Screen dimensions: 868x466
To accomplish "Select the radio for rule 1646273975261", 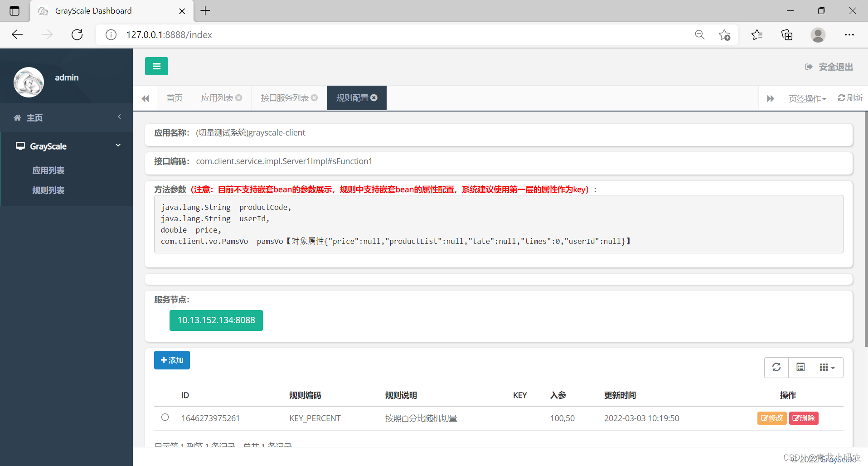I will click(165, 417).
